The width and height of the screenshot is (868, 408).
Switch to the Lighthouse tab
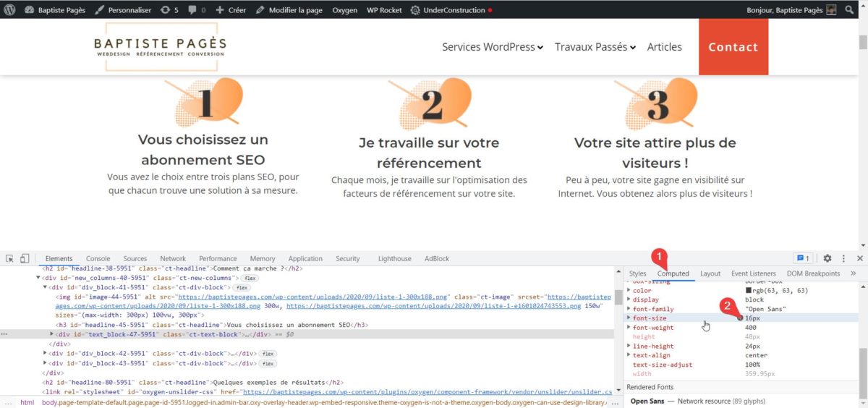[x=394, y=258]
